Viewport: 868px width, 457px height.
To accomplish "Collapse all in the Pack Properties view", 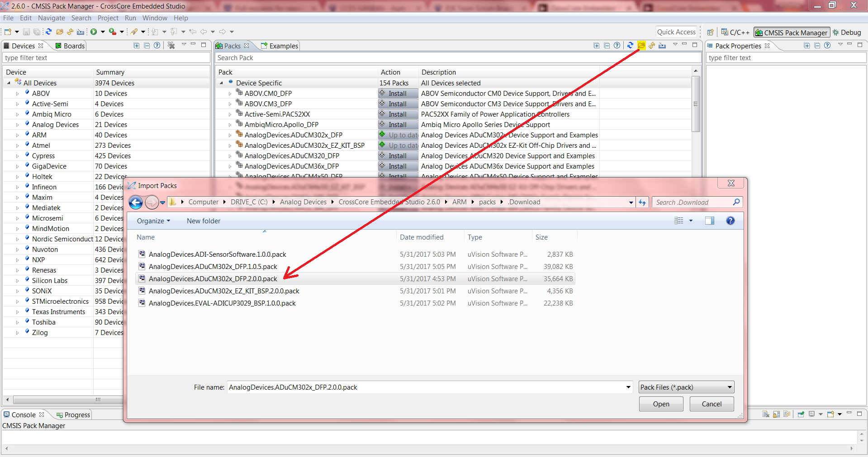I will 817,46.
